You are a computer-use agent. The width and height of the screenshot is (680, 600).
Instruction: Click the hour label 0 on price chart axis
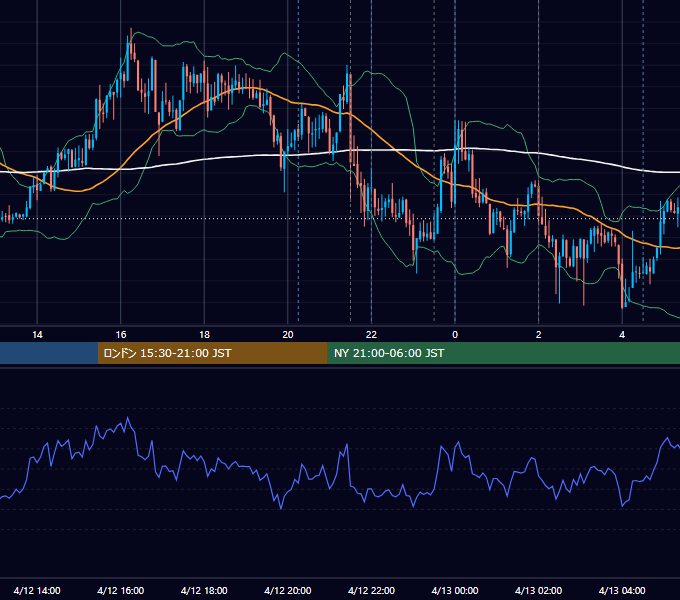coord(455,335)
